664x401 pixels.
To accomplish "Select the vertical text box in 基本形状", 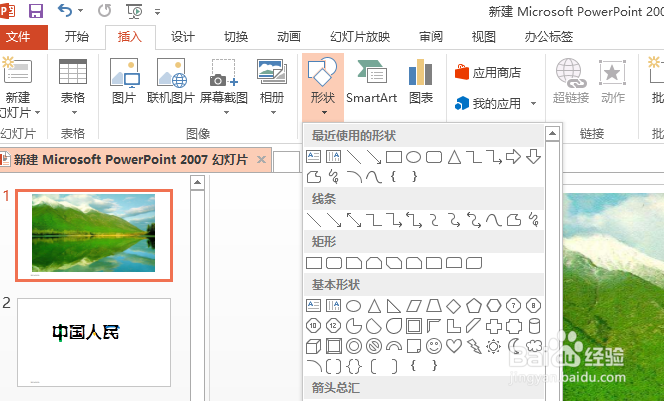I will pyautogui.click(x=333, y=305).
